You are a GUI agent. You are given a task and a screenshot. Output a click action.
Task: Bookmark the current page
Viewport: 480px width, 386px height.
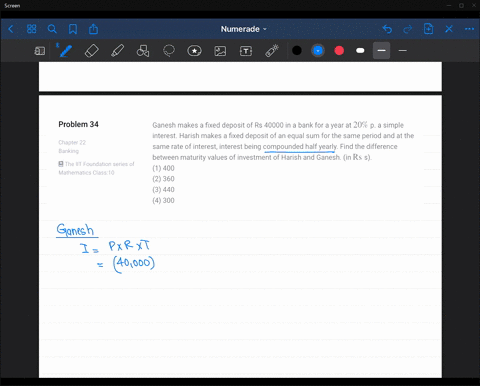(x=73, y=29)
